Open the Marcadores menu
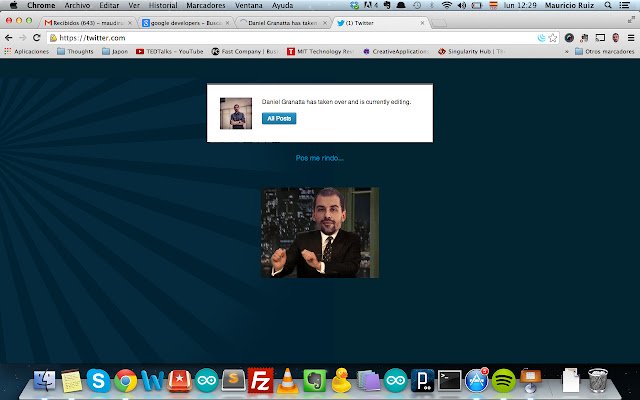This screenshot has width=640, height=400. coord(206,5)
